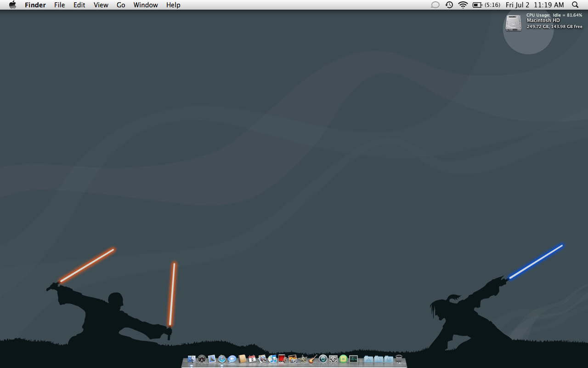Click battery time remaining (5:16)
The image size is (588, 368).
(x=492, y=5)
